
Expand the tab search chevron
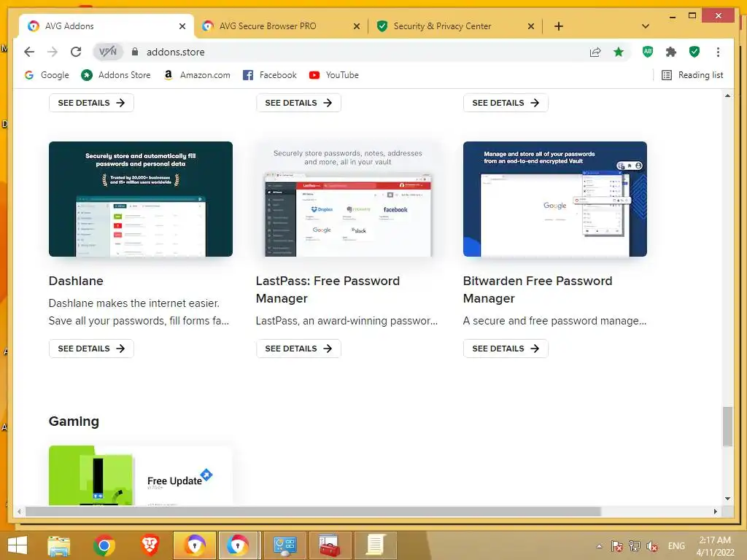pyautogui.click(x=646, y=26)
